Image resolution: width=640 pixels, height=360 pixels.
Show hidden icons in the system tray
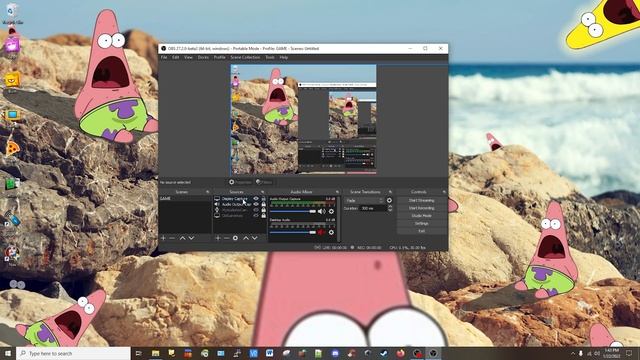572,353
